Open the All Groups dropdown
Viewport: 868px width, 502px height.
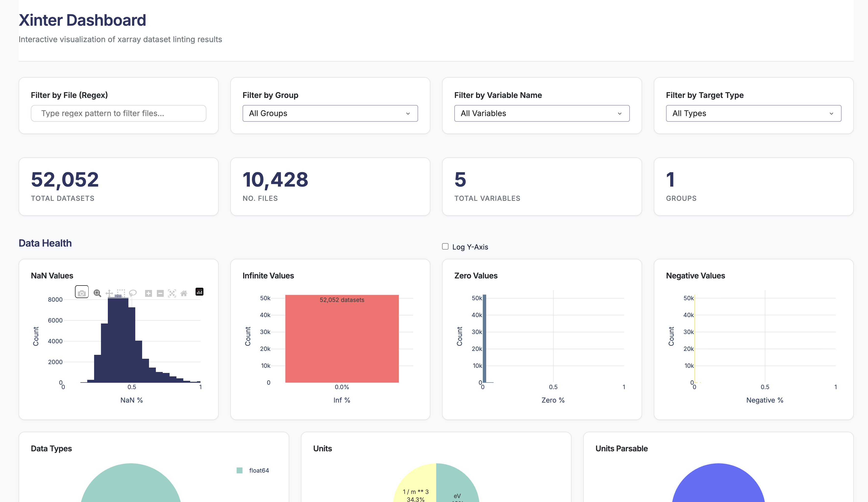point(330,113)
